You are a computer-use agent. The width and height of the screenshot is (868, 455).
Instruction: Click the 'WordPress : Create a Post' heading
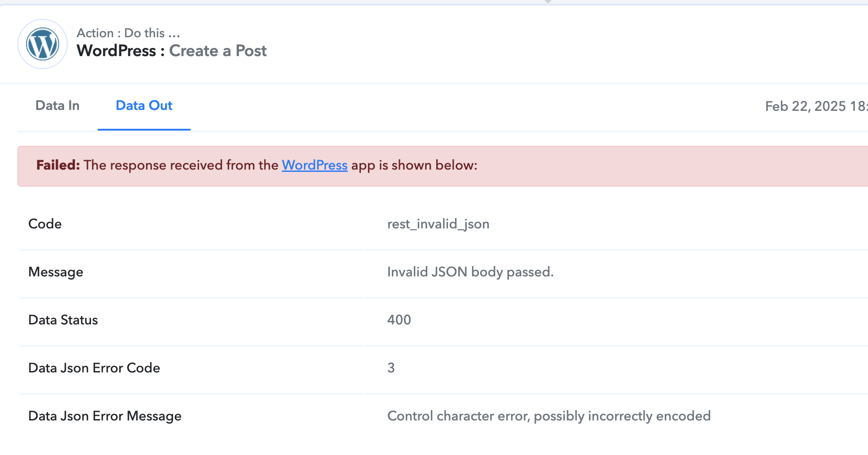click(171, 51)
